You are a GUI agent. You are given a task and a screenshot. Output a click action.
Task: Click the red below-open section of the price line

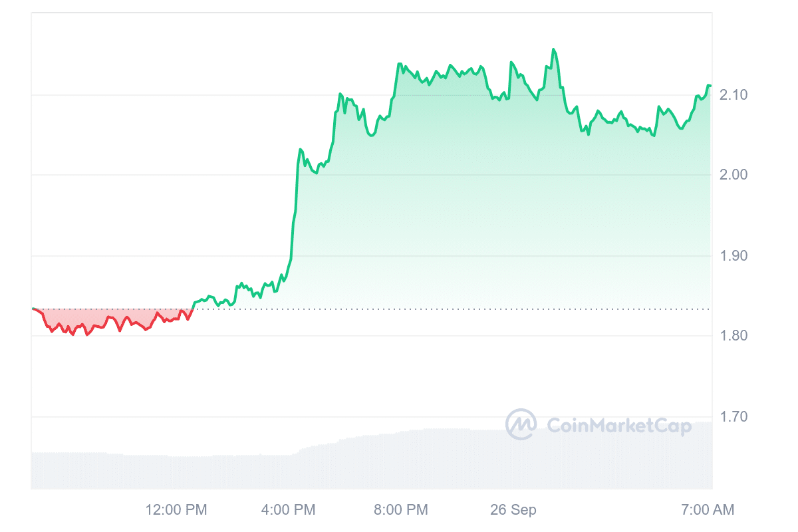(120, 324)
